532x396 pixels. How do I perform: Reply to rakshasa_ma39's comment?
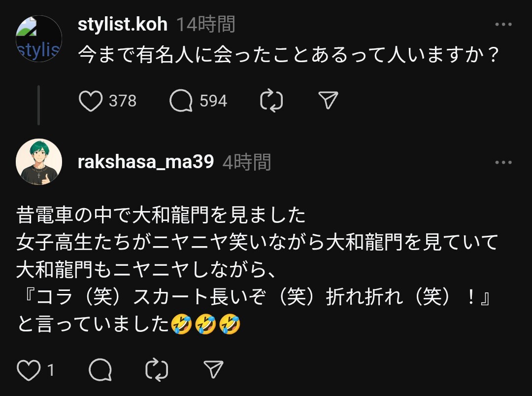(100, 369)
